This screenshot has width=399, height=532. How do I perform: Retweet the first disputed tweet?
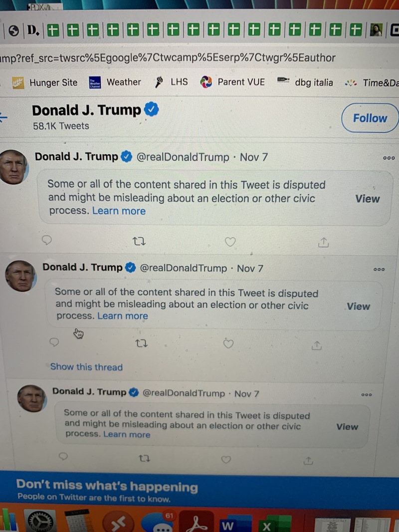point(139,242)
